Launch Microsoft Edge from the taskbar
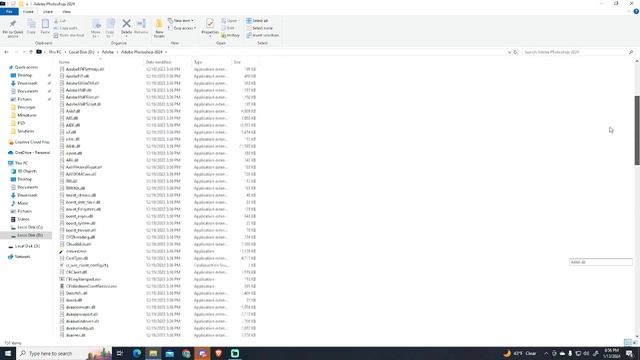 click(x=137, y=353)
